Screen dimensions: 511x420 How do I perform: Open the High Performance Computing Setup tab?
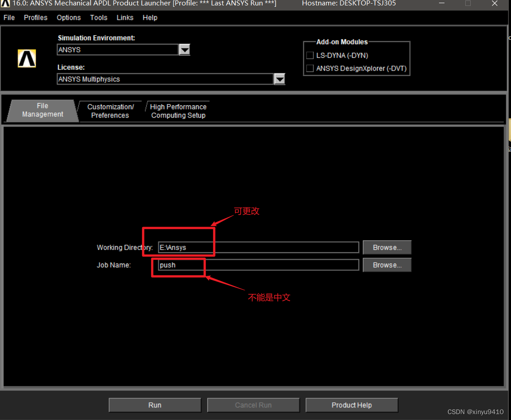click(x=178, y=111)
